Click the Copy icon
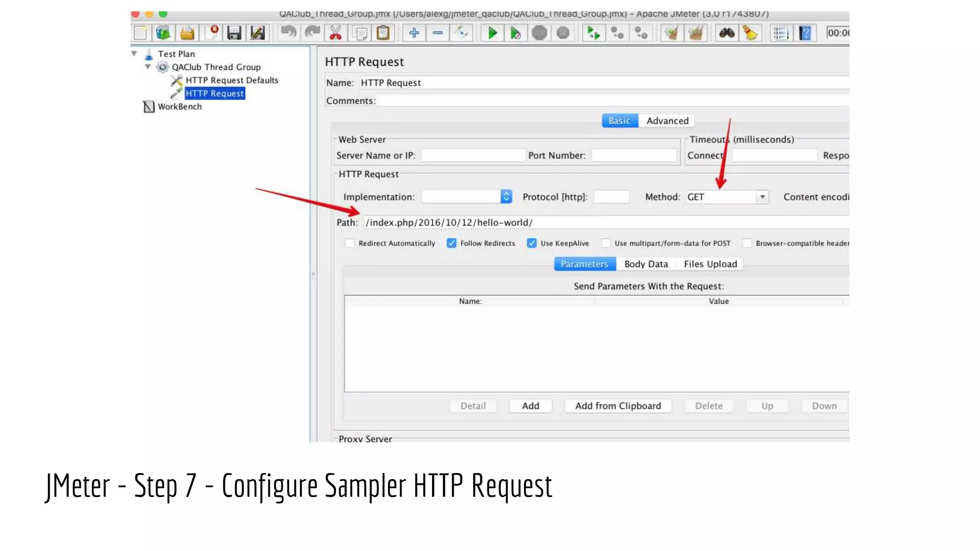 359,33
